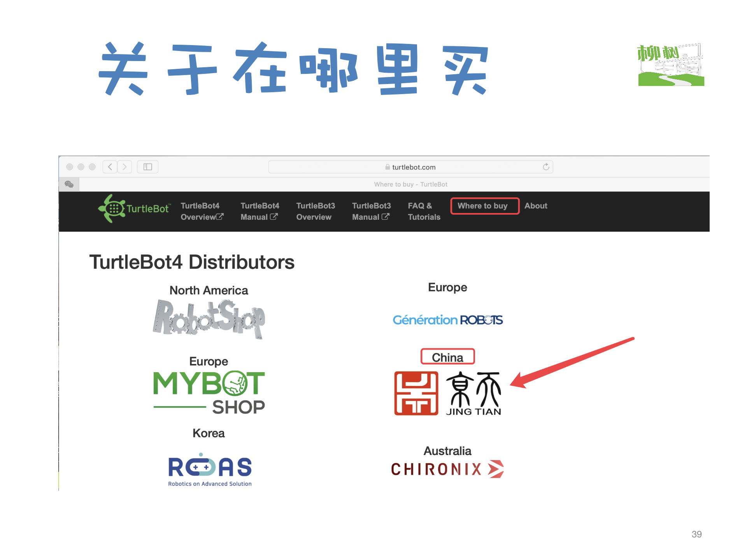Click the TurtleBot4 Distributors heading

click(192, 262)
